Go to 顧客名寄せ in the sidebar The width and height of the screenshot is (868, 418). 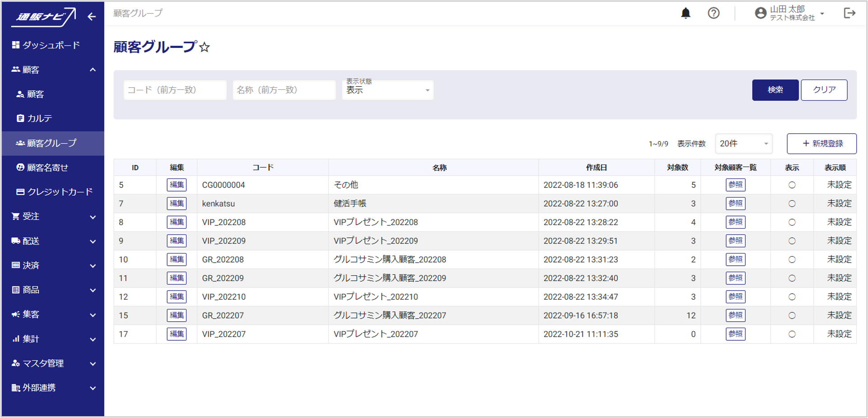pos(47,168)
